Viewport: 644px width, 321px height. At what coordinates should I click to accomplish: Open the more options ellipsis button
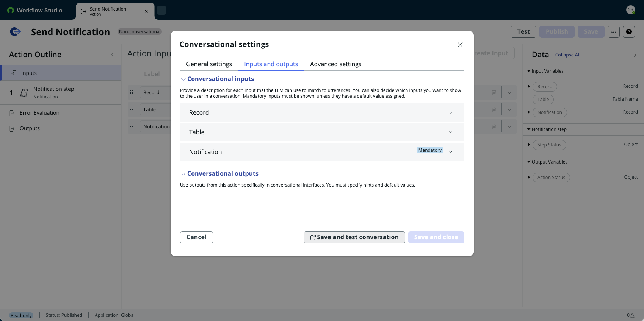click(614, 32)
